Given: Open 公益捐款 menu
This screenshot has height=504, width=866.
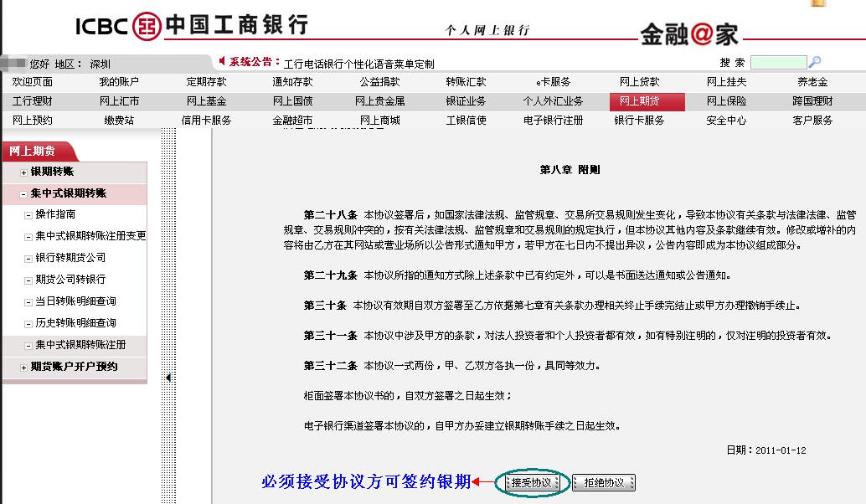Looking at the screenshot, I should [379, 82].
